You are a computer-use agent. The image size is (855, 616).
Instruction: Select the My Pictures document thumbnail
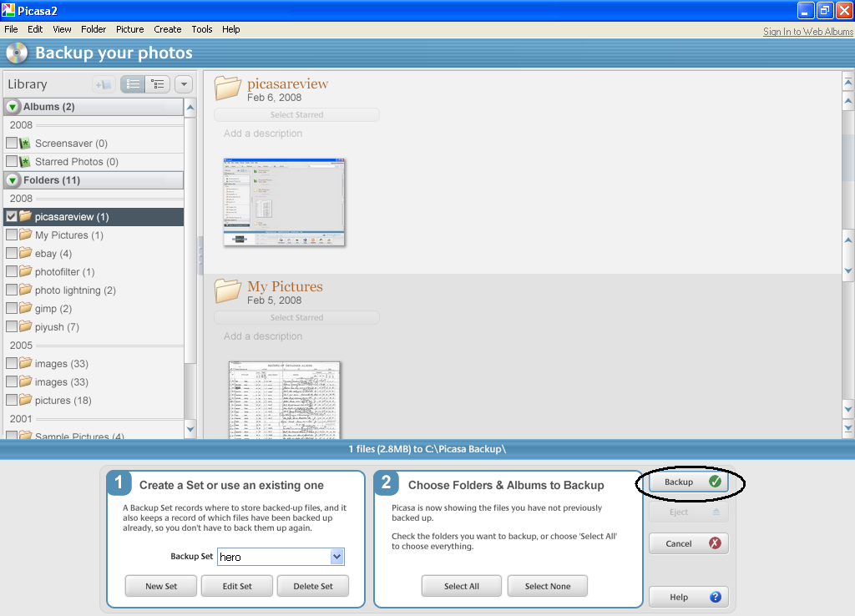point(284,400)
